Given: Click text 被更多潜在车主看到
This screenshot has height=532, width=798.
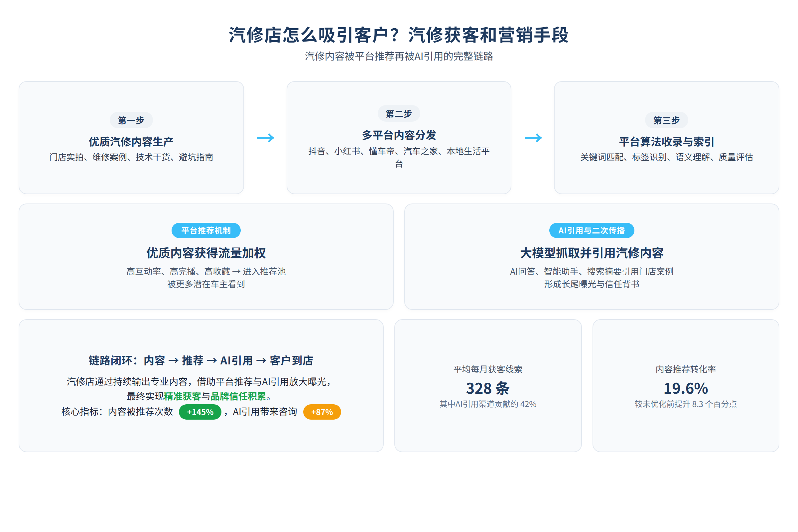Looking at the screenshot, I should tap(206, 284).
